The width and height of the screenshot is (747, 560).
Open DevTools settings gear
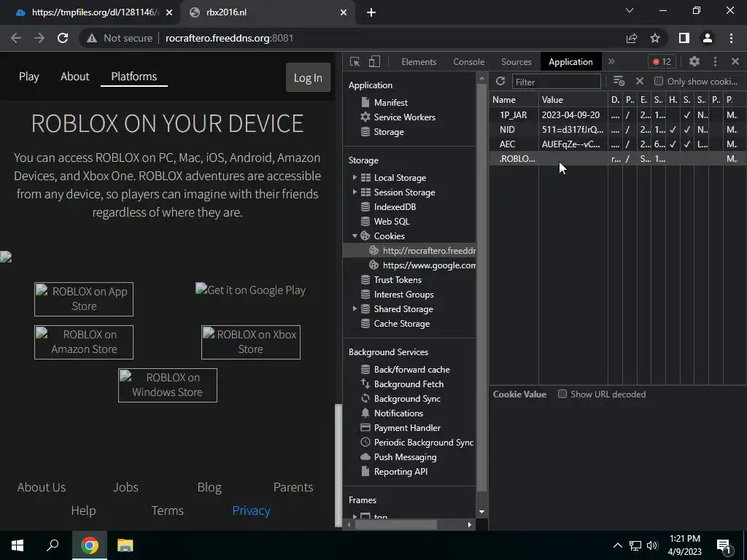pos(694,61)
